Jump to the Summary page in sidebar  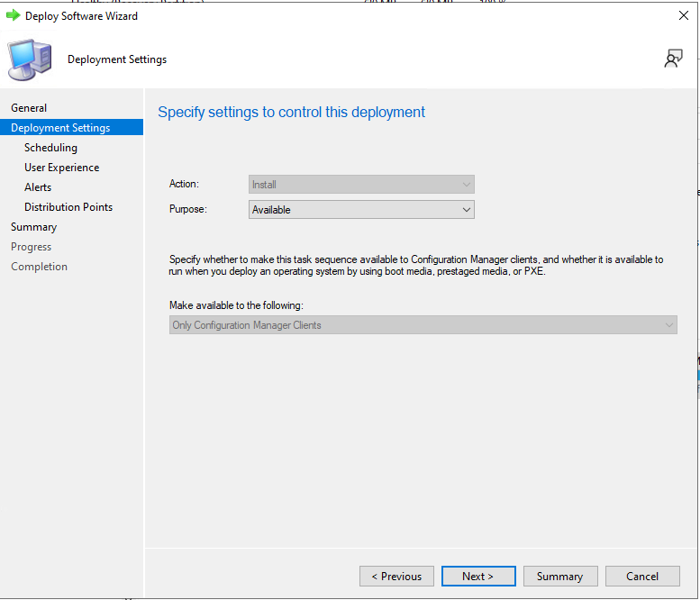[33, 227]
